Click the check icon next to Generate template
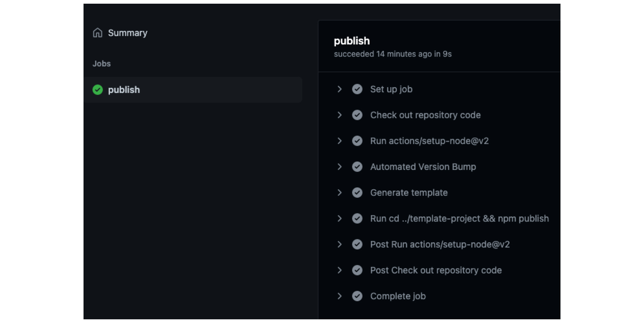The height and width of the screenshot is (323, 644). [357, 193]
